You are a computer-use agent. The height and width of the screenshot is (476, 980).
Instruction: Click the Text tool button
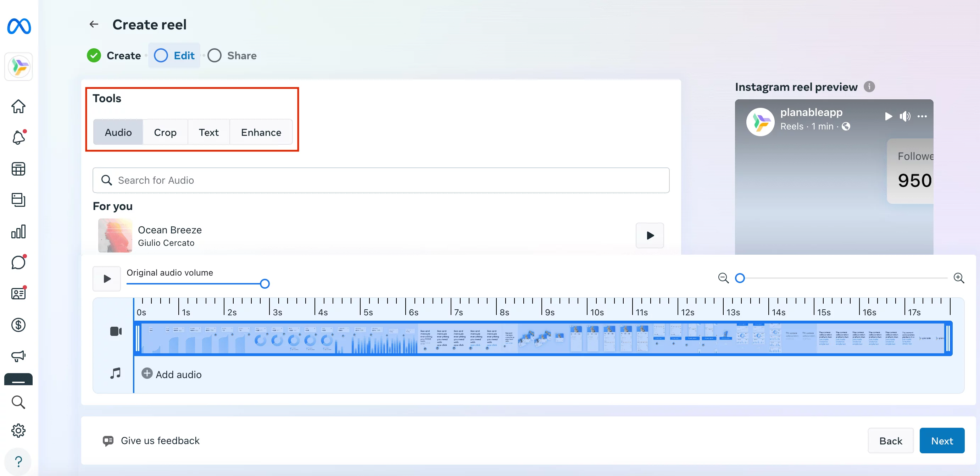208,132
